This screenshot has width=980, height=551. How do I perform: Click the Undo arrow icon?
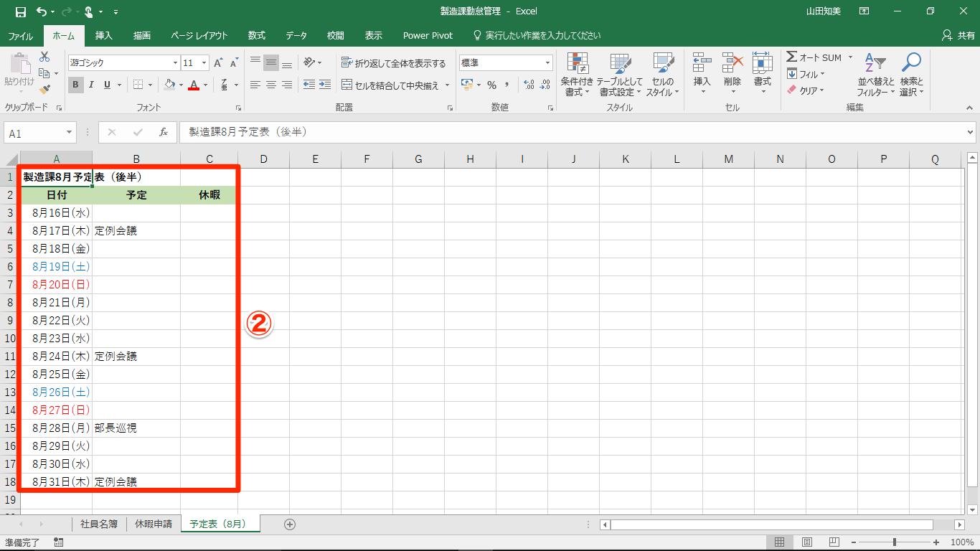pyautogui.click(x=42, y=11)
